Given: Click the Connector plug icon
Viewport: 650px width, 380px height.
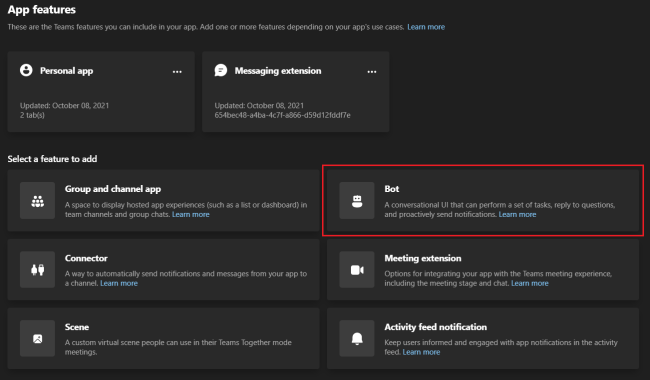Looking at the screenshot, I should coord(37,269).
